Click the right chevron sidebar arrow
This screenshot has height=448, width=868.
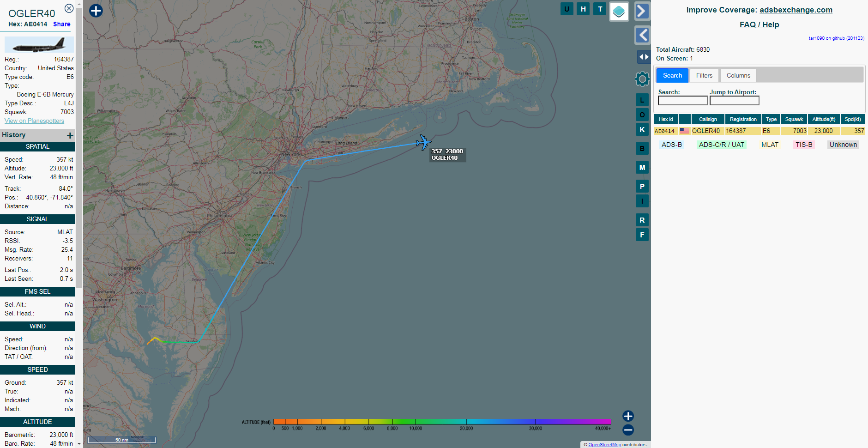pyautogui.click(x=642, y=11)
